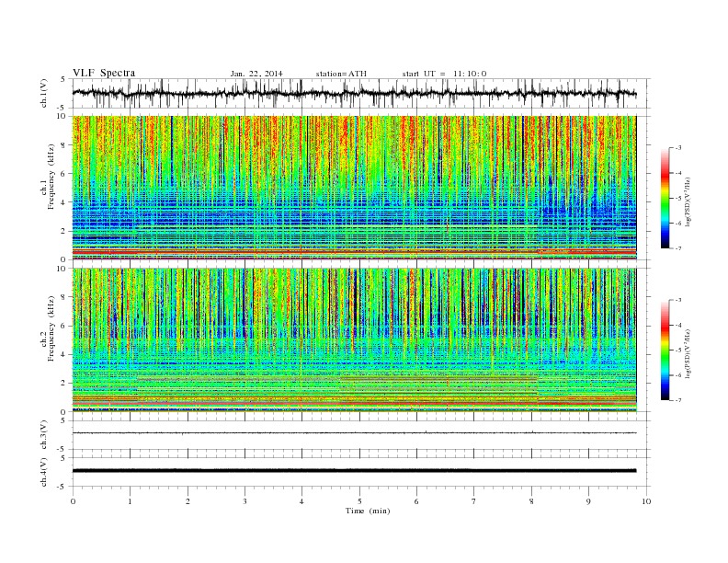
Task: Click the "ch.4(V)" axis label
Action: click(x=44, y=472)
